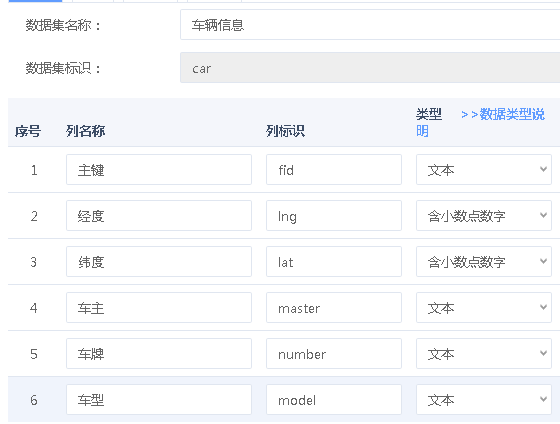Expand type dropdown for 车型 row
The height and width of the screenshot is (424, 560).
point(484,399)
